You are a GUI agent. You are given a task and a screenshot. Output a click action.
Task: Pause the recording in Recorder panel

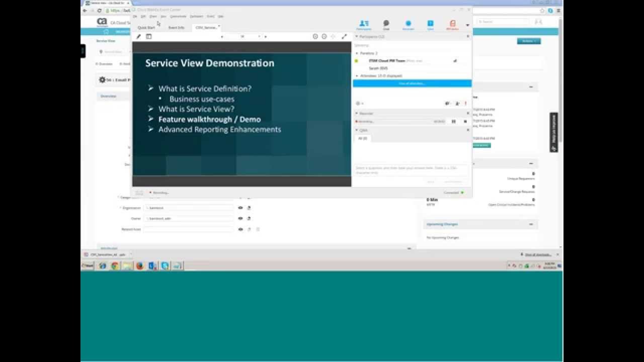tap(453, 121)
